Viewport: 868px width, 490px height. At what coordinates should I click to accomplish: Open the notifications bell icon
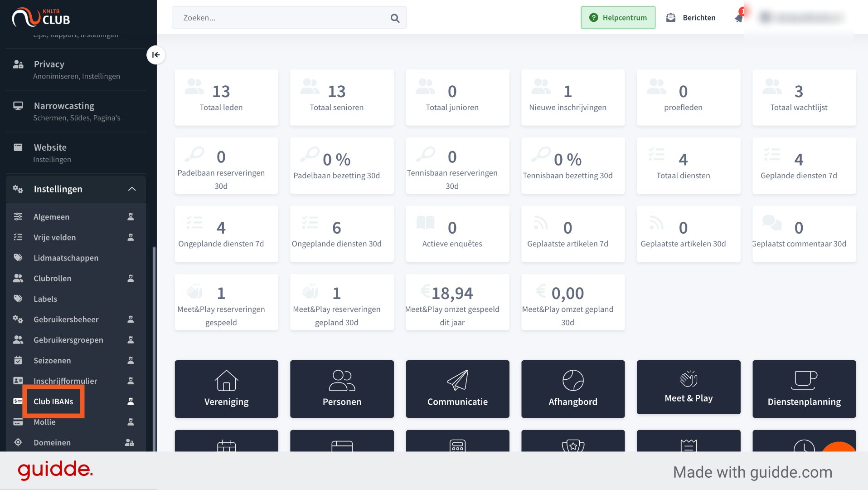[x=739, y=18]
